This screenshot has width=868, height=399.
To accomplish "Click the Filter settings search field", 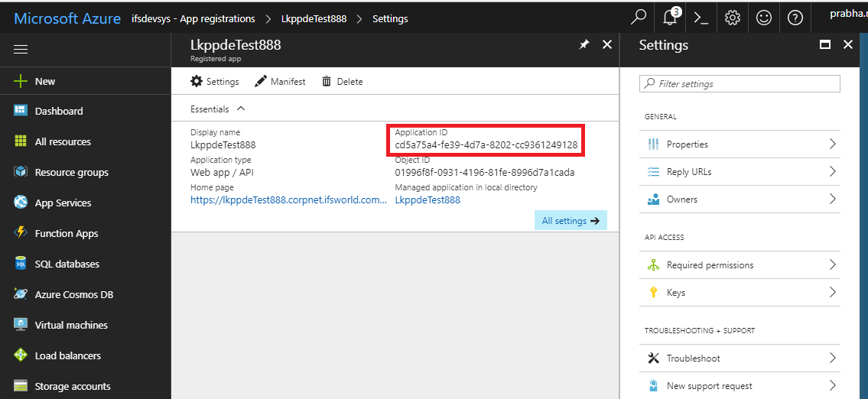I will point(740,84).
